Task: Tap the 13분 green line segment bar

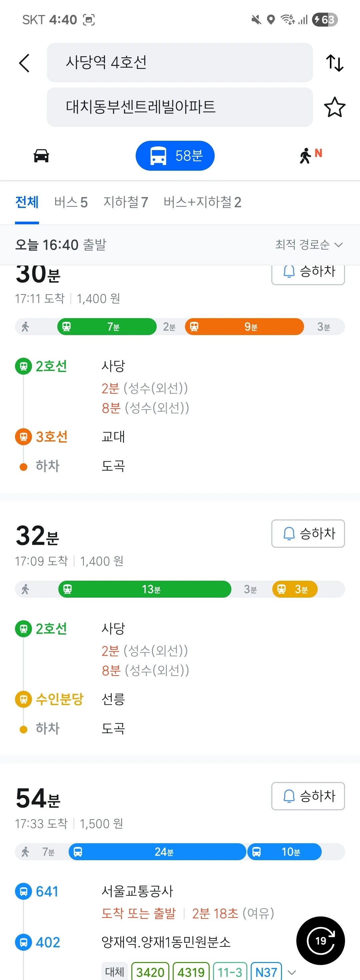Action: pyautogui.click(x=145, y=589)
